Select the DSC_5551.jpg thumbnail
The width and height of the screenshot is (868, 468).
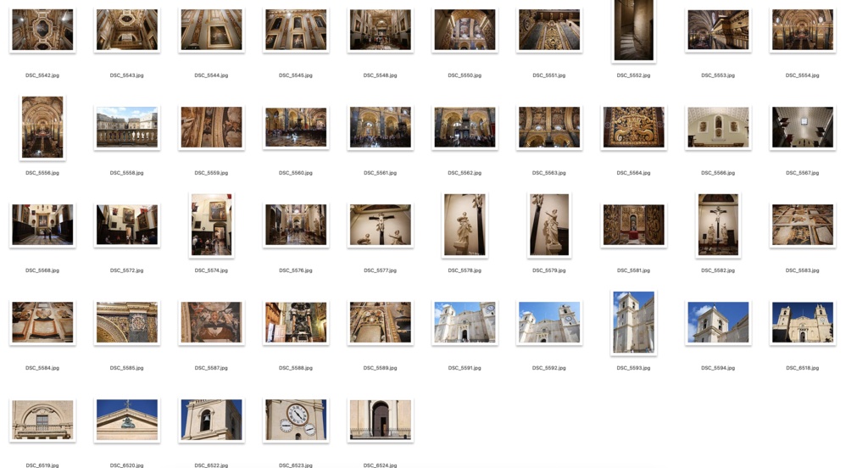pyautogui.click(x=549, y=30)
